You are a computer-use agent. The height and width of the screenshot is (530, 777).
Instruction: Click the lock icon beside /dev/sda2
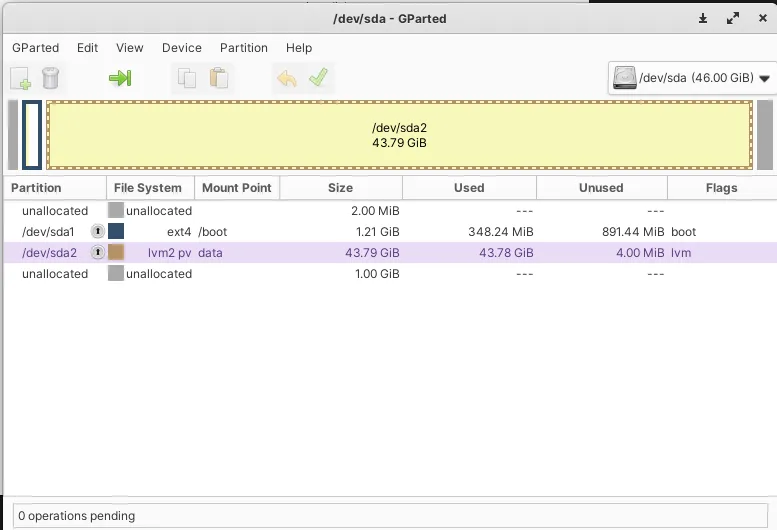coord(97,253)
